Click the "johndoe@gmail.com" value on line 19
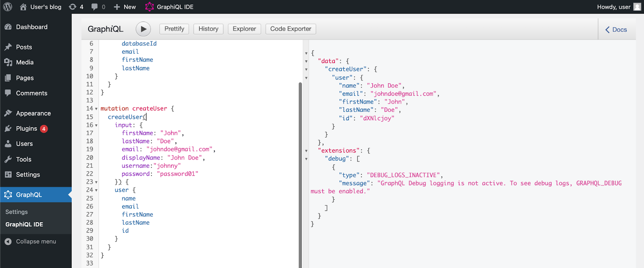The width and height of the screenshot is (644, 268). pos(179,149)
